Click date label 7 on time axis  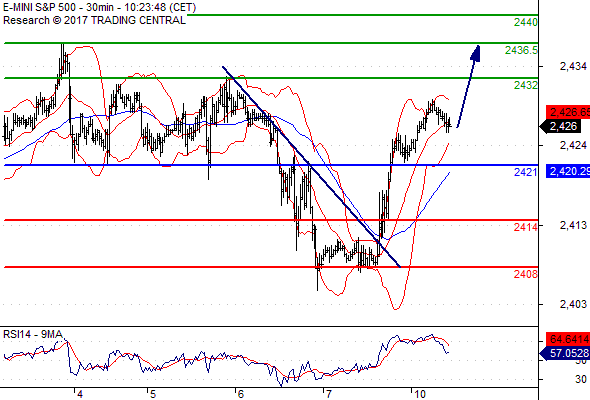coord(329,394)
